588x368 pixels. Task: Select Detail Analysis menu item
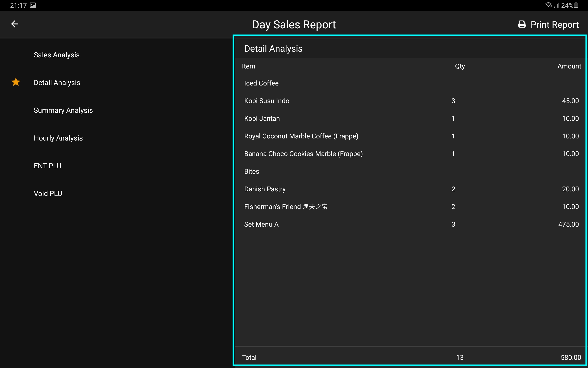point(57,83)
